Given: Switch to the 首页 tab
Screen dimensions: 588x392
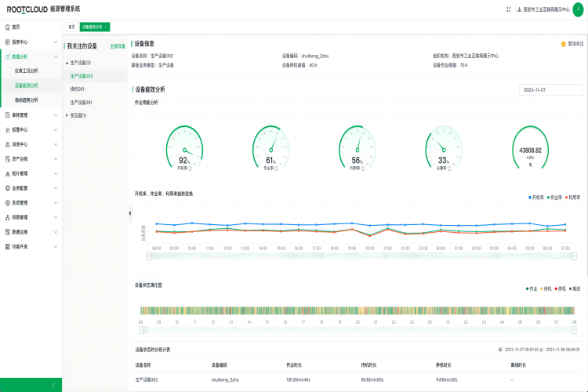Looking at the screenshot, I should (71, 27).
